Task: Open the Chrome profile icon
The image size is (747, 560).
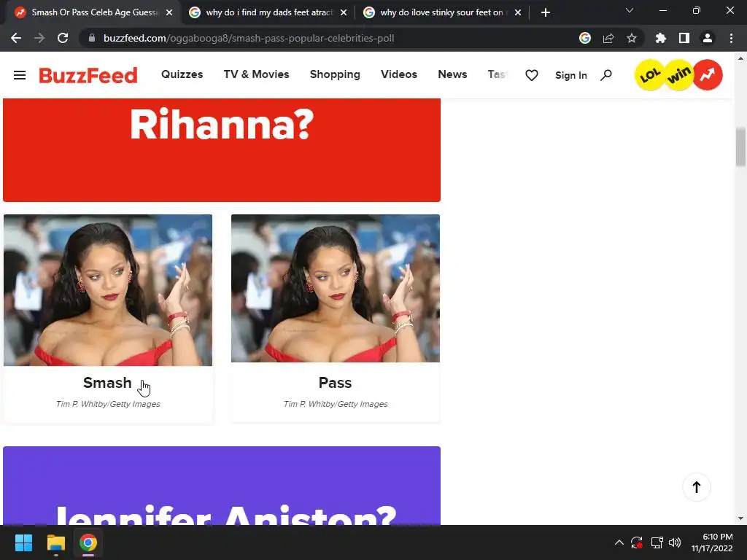Action: (708, 38)
